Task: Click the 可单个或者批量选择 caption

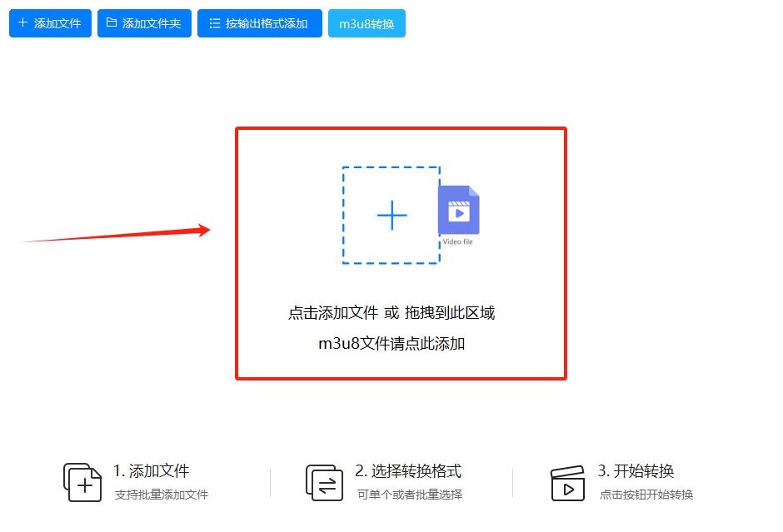Action: click(410, 495)
